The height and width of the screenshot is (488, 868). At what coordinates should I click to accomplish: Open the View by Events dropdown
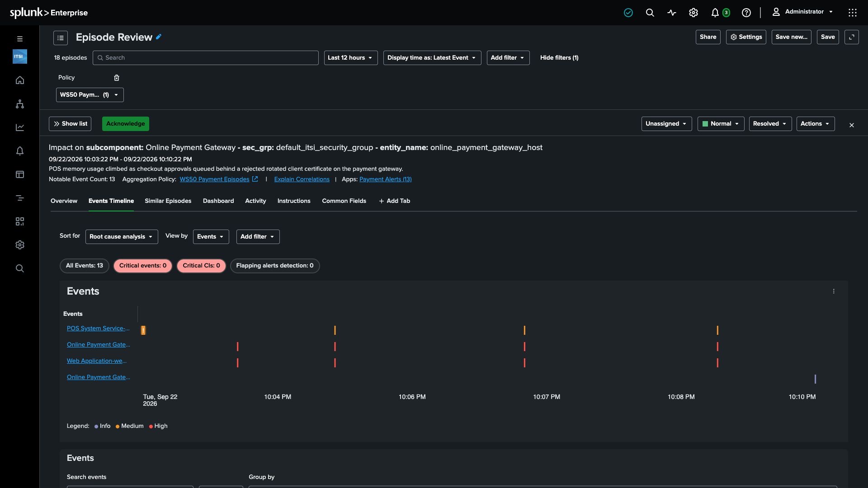tap(211, 237)
